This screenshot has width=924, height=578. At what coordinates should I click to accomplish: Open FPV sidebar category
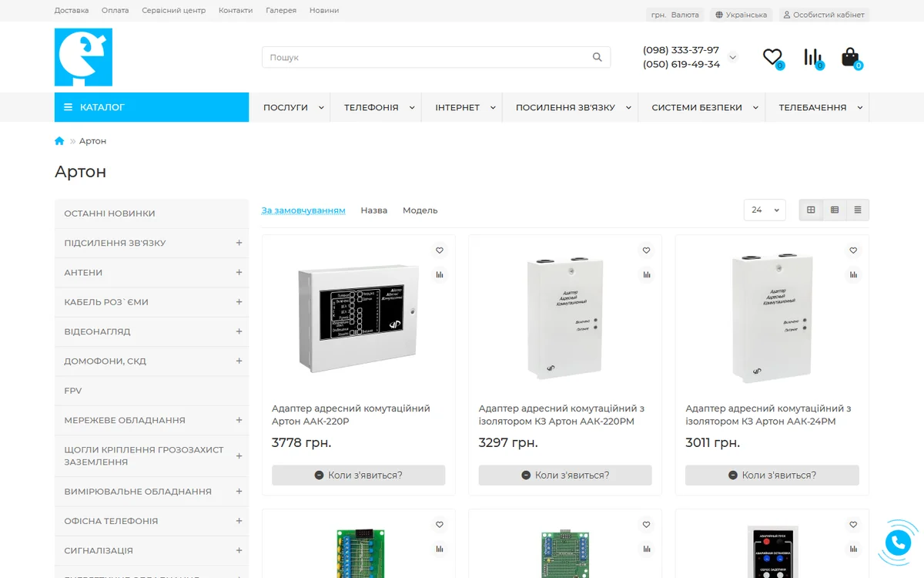pos(152,391)
